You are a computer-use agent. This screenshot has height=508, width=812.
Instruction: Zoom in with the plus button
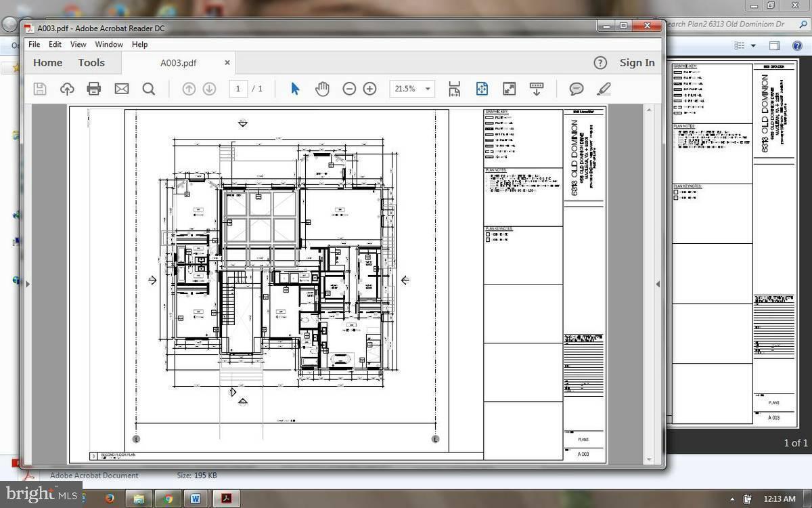click(x=369, y=89)
